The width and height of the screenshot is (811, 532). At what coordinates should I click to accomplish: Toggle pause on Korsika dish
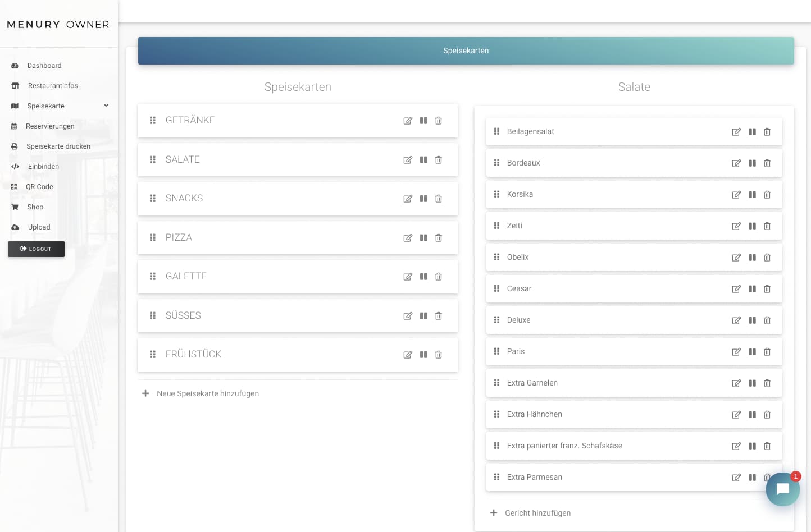(752, 195)
